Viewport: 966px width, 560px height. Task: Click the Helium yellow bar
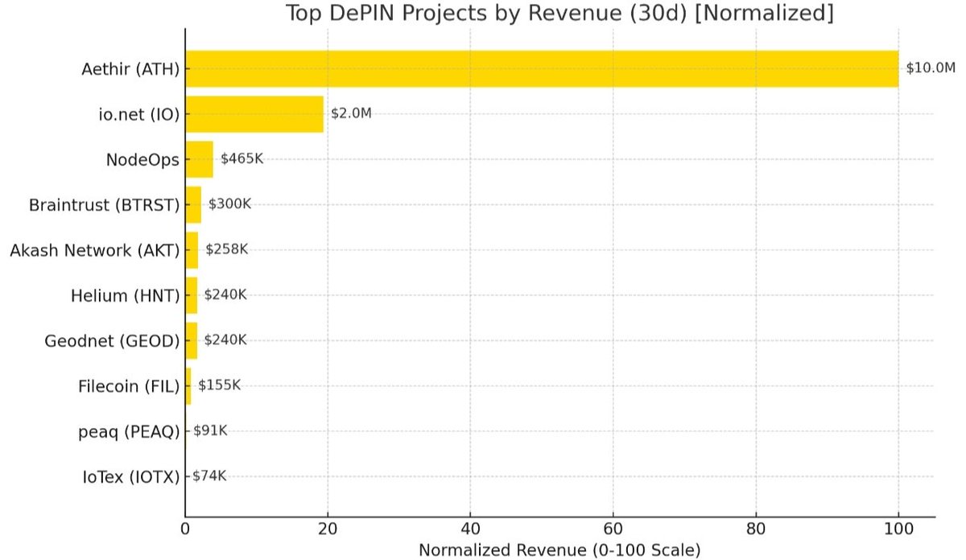point(192,295)
